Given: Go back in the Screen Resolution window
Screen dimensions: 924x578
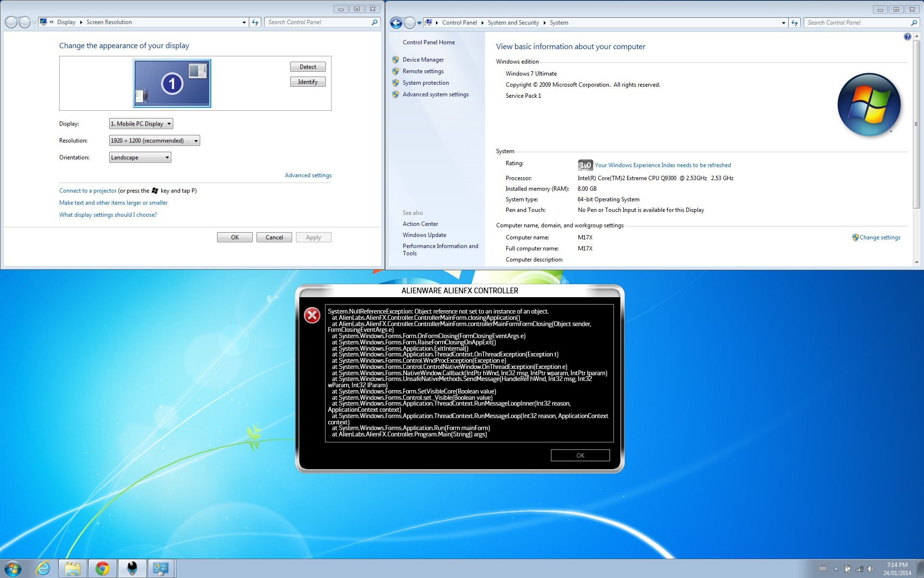Looking at the screenshot, I should (x=11, y=22).
